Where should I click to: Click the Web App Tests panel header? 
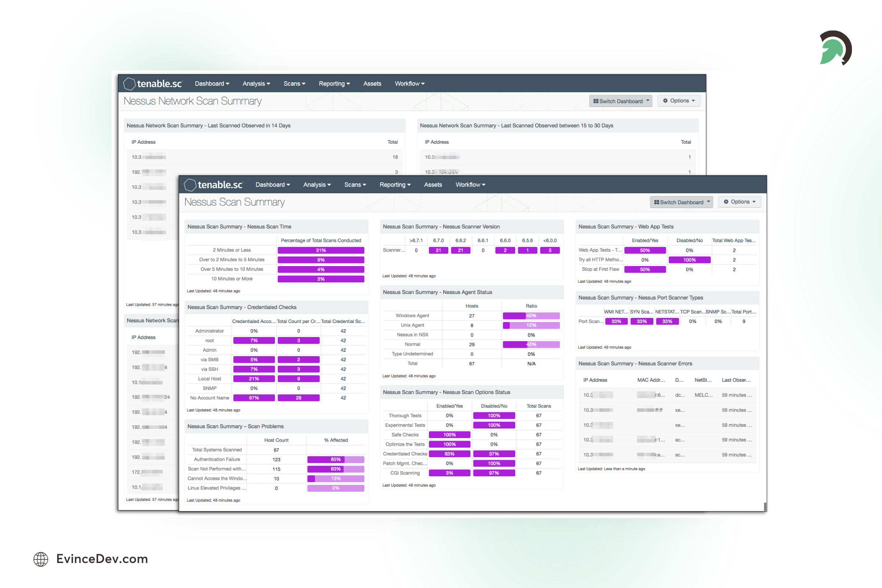[667, 226]
